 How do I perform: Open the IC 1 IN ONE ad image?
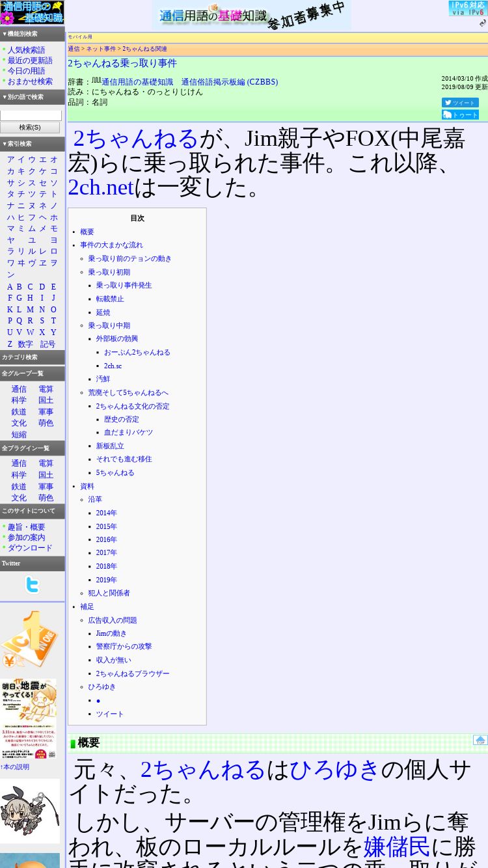(x=29, y=639)
